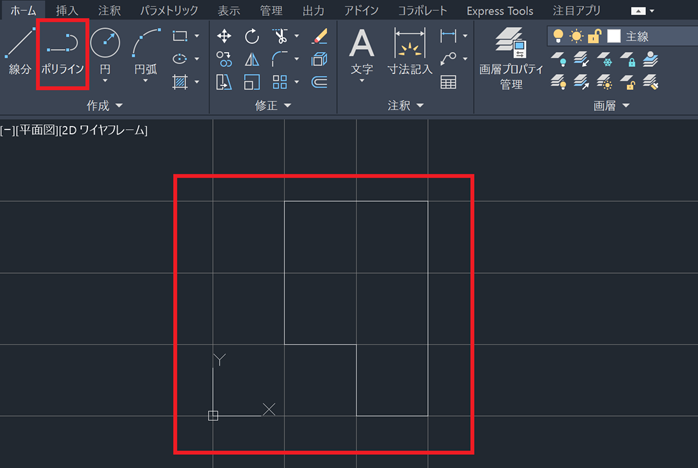Activate the Trim scissors tool
698x468 pixels.
point(280,36)
